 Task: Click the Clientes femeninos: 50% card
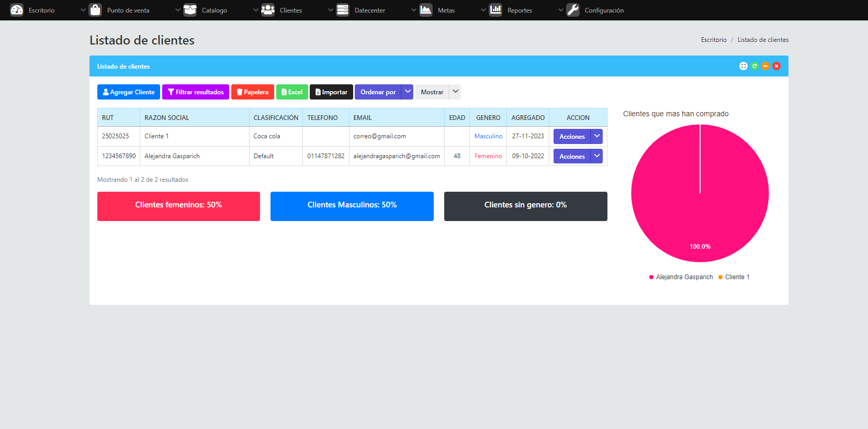point(178,206)
